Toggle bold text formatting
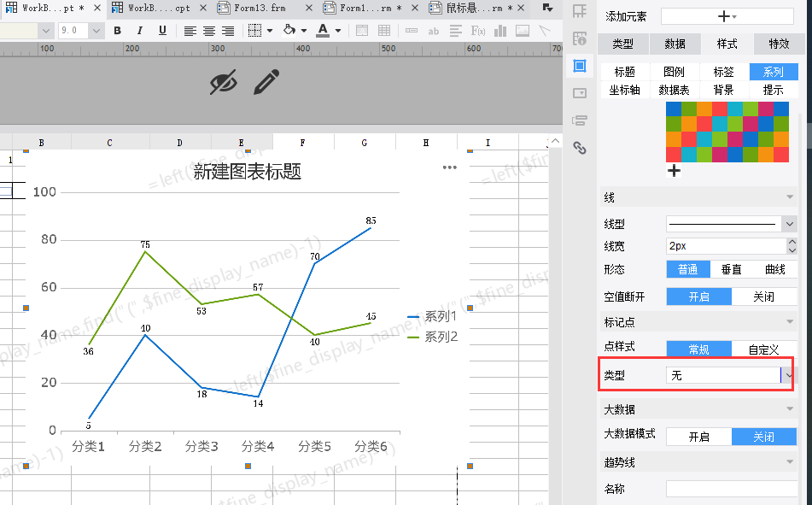The width and height of the screenshot is (812, 505). click(x=118, y=31)
